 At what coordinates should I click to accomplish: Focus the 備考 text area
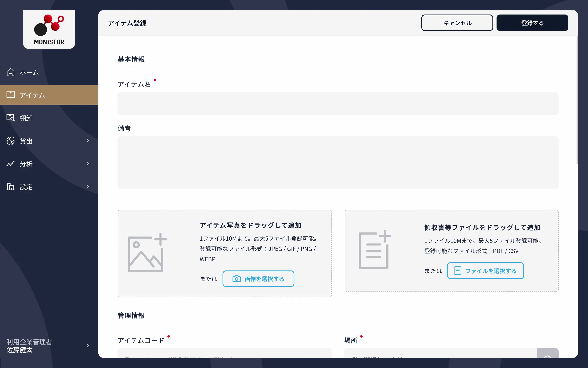(338, 162)
